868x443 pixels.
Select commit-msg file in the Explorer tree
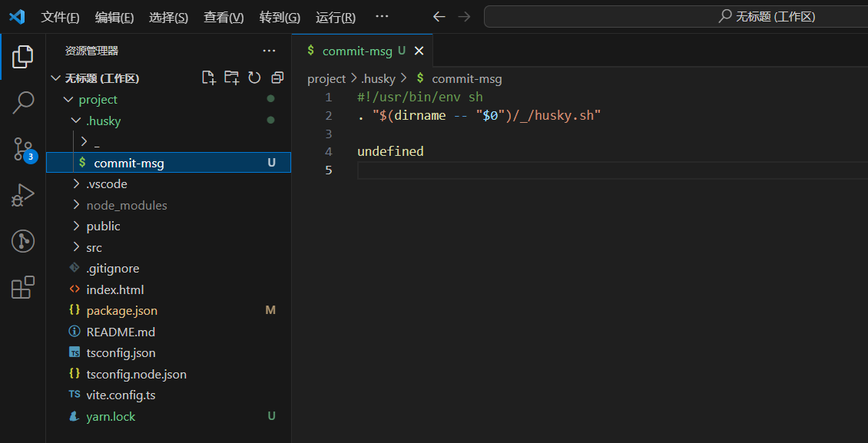coord(168,163)
